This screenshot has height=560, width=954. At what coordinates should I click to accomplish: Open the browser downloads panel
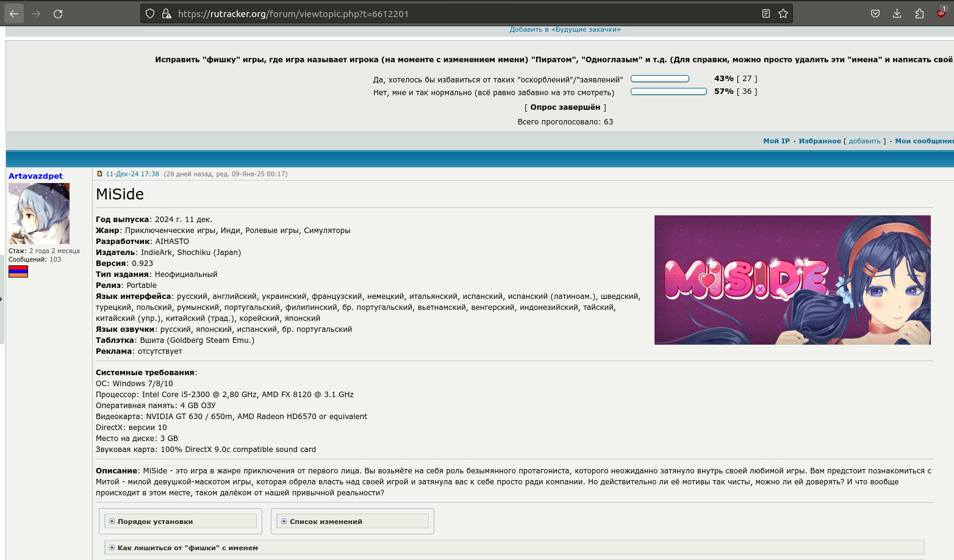[x=897, y=13]
